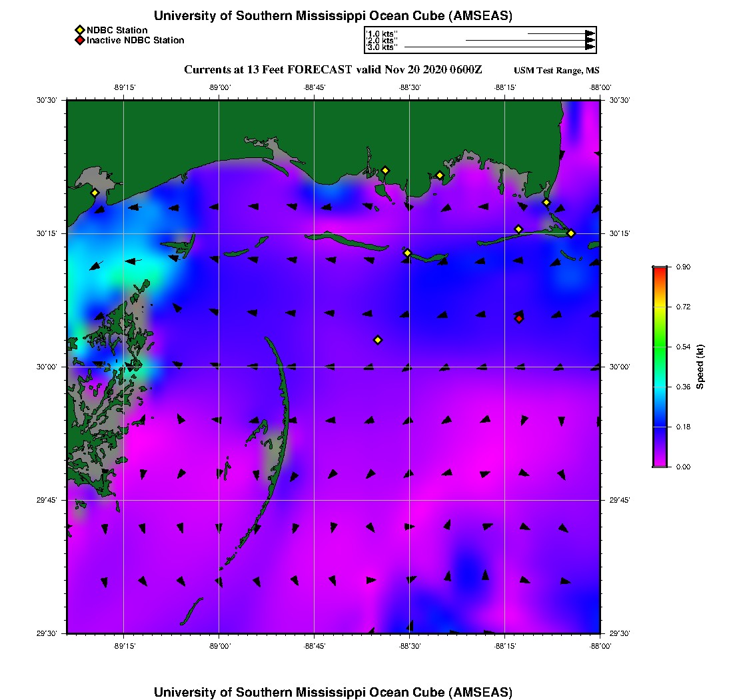The width and height of the screenshot is (733, 700).
Task: Click the yellow NDBC Station legend diamond
Action: point(79,30)
